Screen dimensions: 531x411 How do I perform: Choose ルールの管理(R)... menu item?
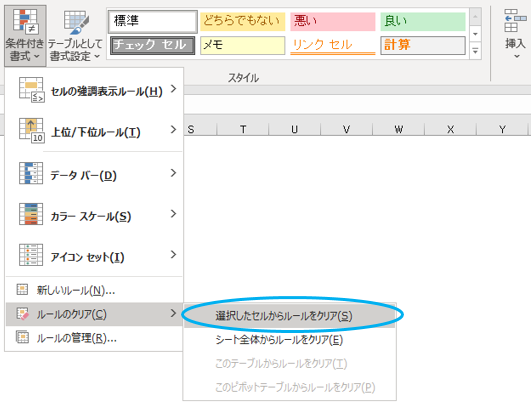pos(94,338)
